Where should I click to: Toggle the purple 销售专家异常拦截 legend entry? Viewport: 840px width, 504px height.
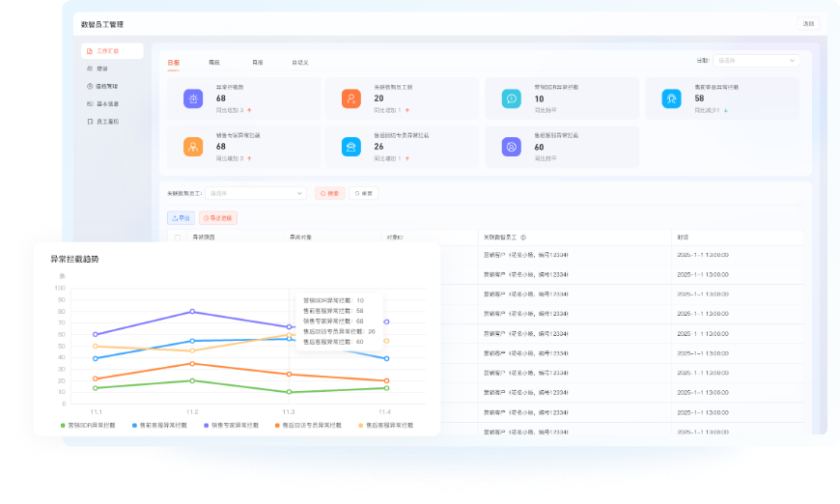[x=231, y=425]
